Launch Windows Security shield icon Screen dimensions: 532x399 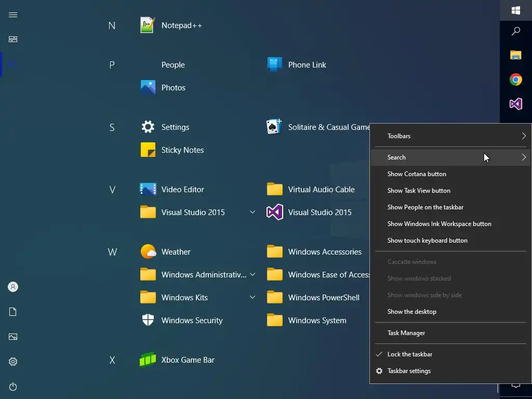coord(148,320)
